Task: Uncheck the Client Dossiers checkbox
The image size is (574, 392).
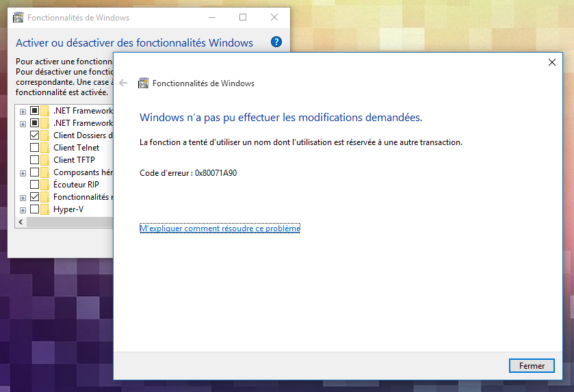Action: click(x=34, y=135)
